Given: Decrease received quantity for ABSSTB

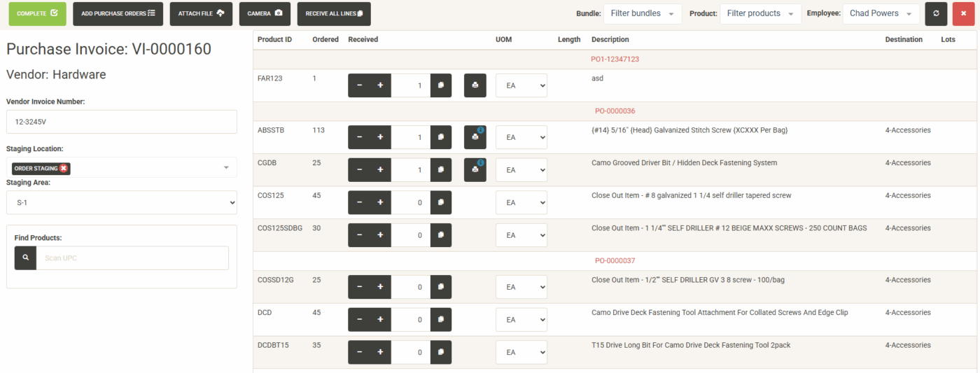Looking at the screenshot, I should click(x=359, y=137).
